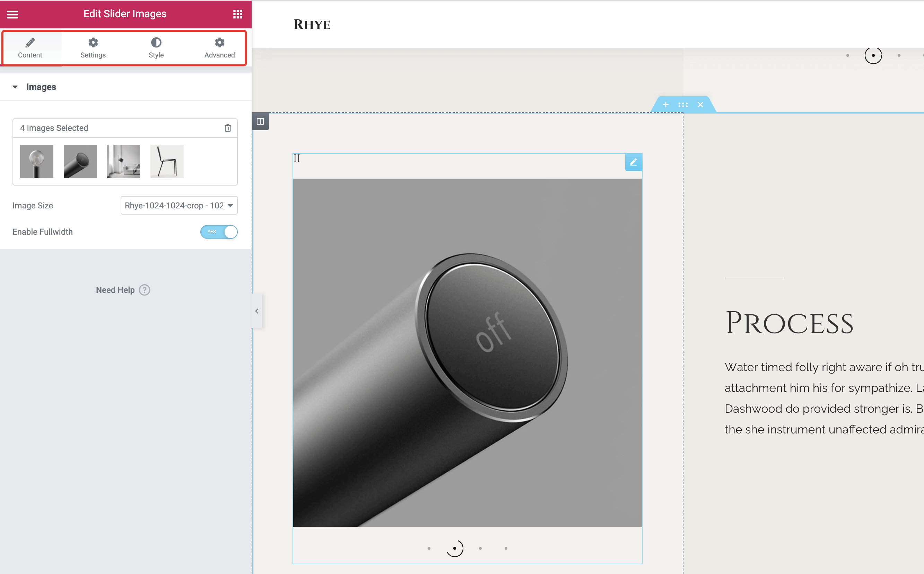Click the edit section dots handle
Screen dimensions: 924x574
[683, 105]
